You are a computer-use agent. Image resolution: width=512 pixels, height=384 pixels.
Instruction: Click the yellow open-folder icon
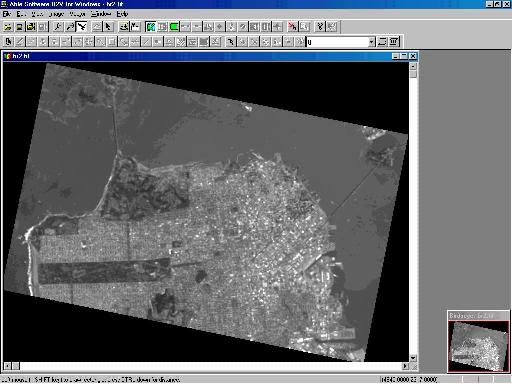coord(8,27)
